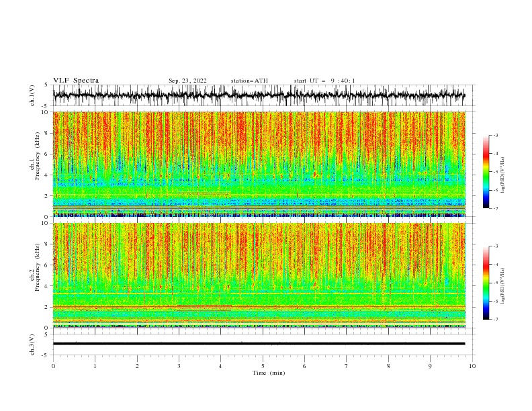Click the upper colorbar log(PSD) label

point(503,175)
